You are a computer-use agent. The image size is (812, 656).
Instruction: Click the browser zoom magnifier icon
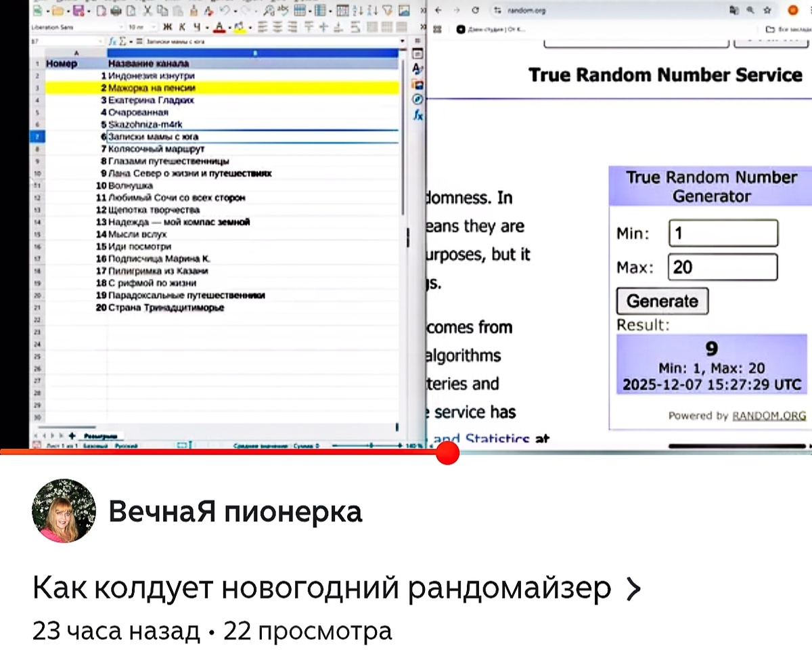click(x=751, y=10)
